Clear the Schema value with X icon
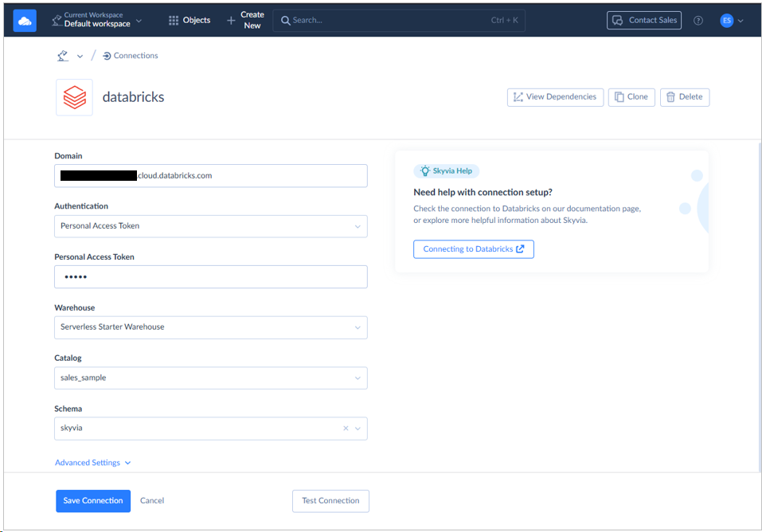Viewport: 762px width, 532px height. (x=346, y=428)
